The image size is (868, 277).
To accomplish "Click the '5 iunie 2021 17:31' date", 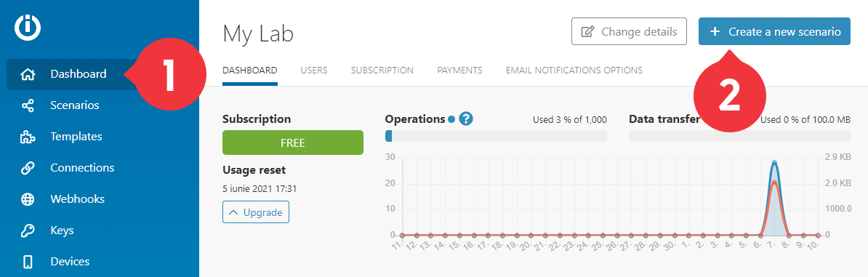I will tap(260, 188).
